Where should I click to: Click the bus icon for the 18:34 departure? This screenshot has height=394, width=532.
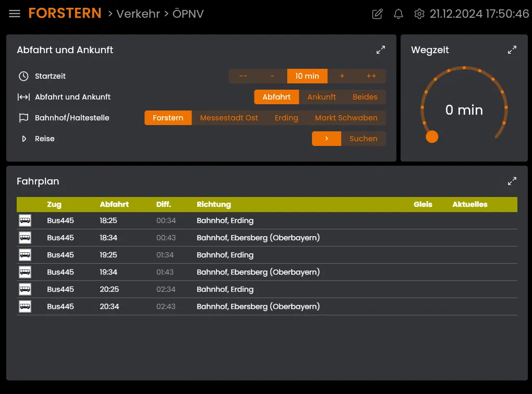(25, 238)
